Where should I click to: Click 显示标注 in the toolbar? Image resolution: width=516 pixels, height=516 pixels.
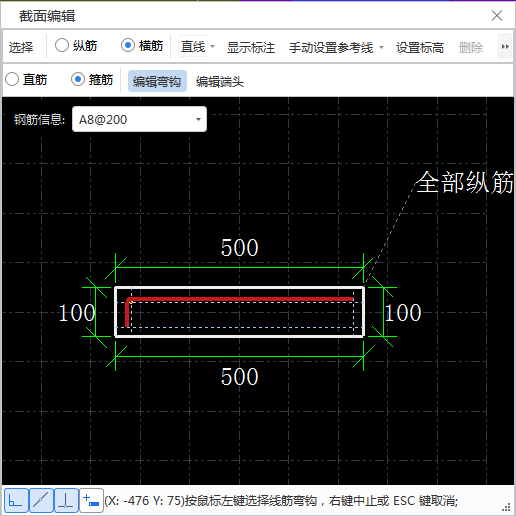(x=251, y=47)
